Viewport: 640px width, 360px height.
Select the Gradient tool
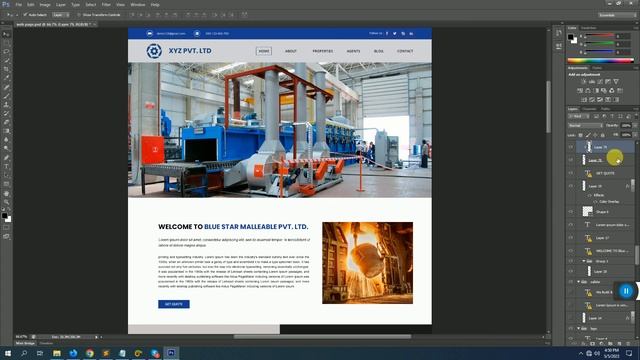6,131
